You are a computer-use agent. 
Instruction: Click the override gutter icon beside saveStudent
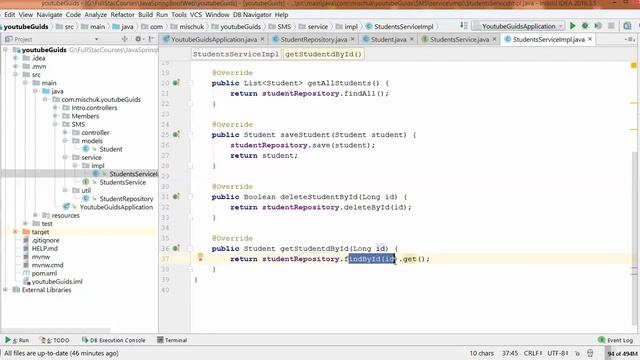pyautogui.click(x=176, y=134)
